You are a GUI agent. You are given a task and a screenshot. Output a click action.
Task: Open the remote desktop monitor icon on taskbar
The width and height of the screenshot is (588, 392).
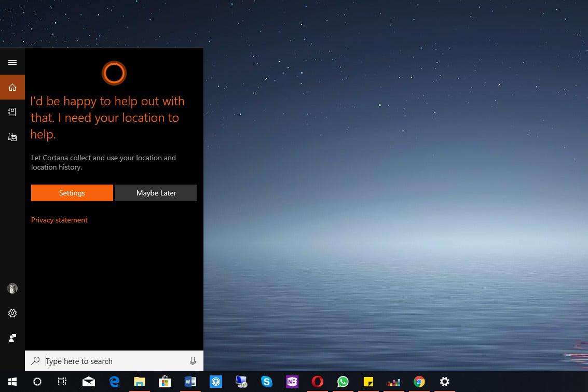(x=241, y=382)
